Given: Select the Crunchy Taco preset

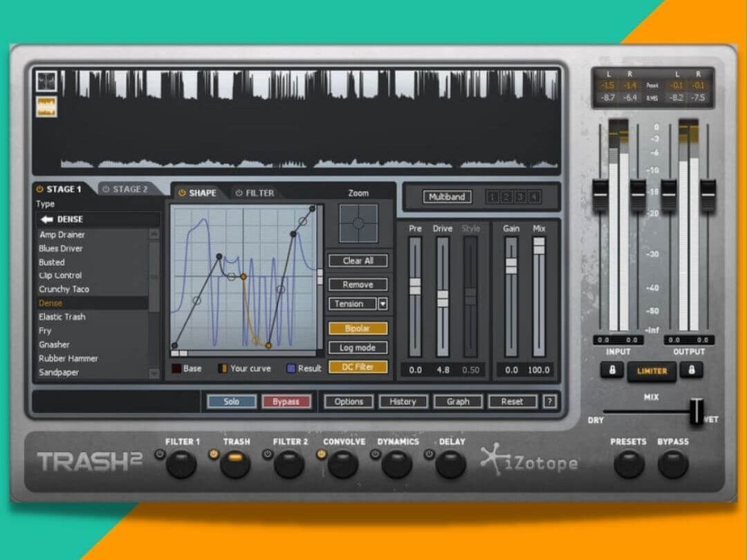Looking at the screenshot, I should pos(64,289).
